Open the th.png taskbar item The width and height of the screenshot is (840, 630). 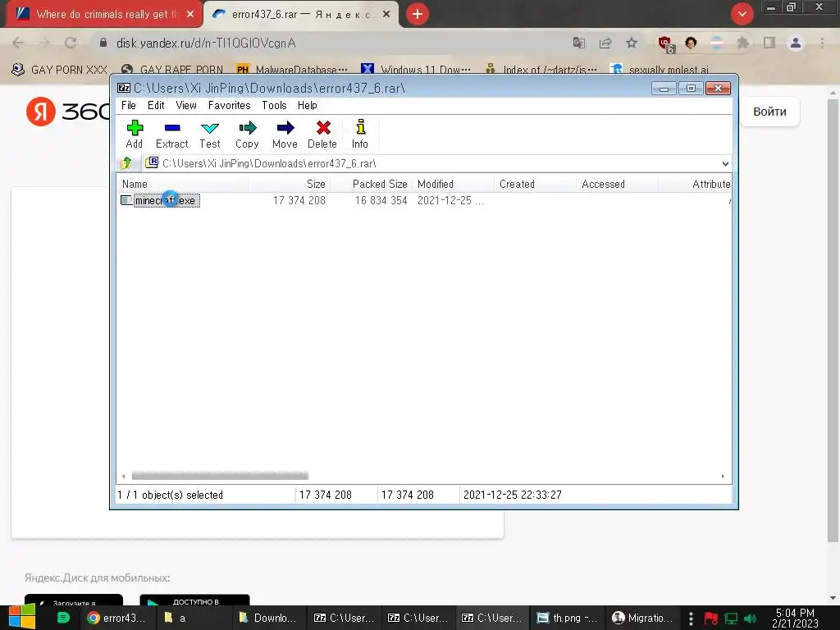pyautogui.click(x=567, y=618)
